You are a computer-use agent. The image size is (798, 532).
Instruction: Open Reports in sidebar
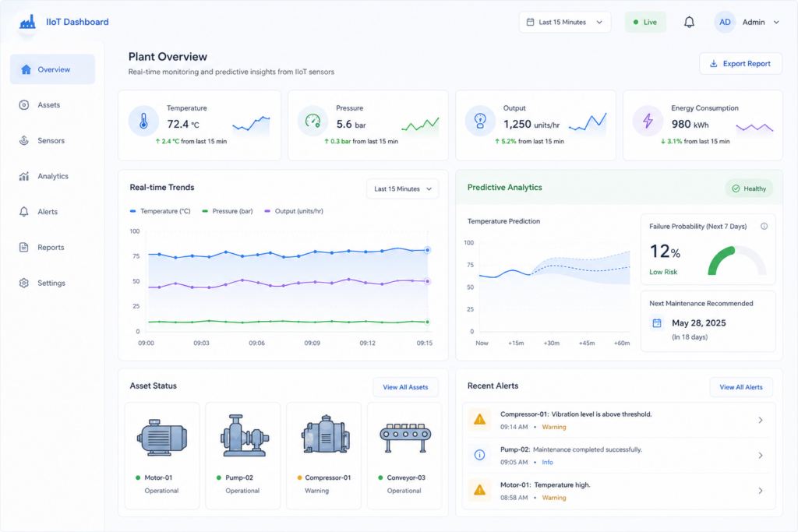[x=52, y=247]
